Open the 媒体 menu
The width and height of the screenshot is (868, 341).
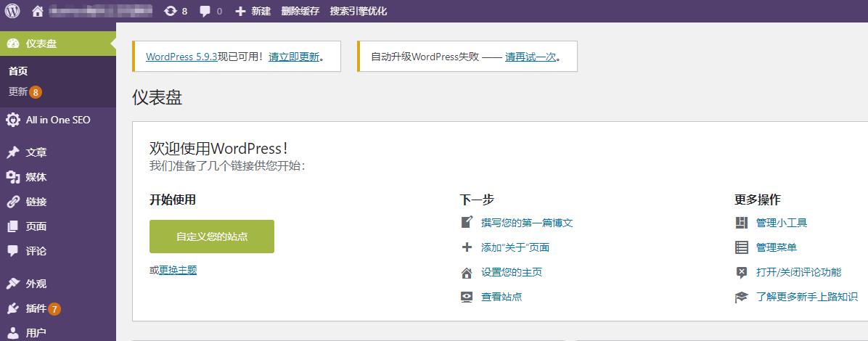coord(58,177)
